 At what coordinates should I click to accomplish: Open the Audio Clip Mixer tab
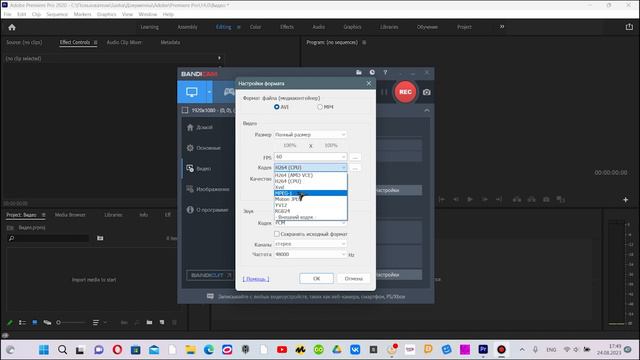pos(124,42)
